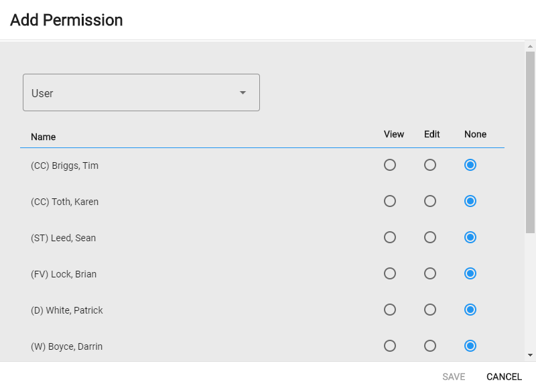Grant Edit access to Lock, Brian
Viewport: 536px width, 392px height.
[x=430, y=274]
